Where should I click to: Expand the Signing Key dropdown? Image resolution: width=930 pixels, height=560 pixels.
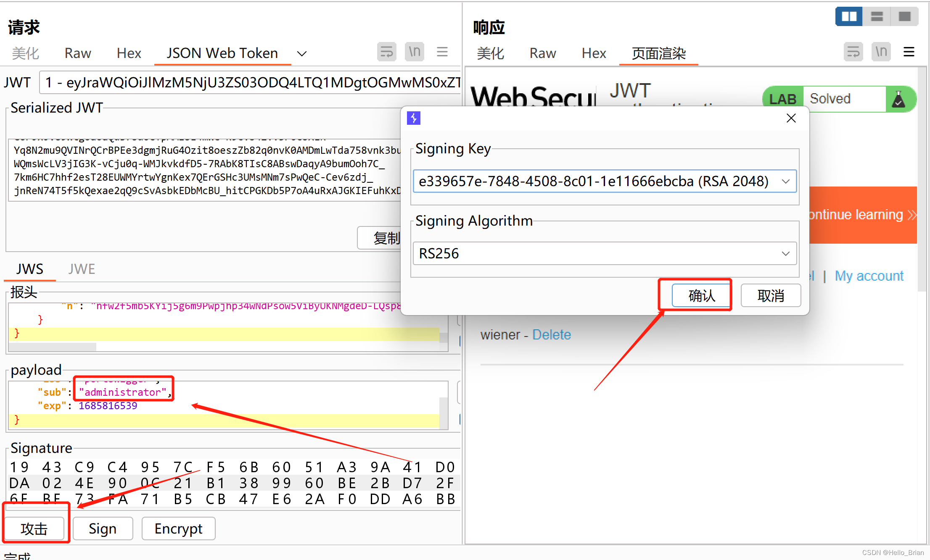point(787,181)
